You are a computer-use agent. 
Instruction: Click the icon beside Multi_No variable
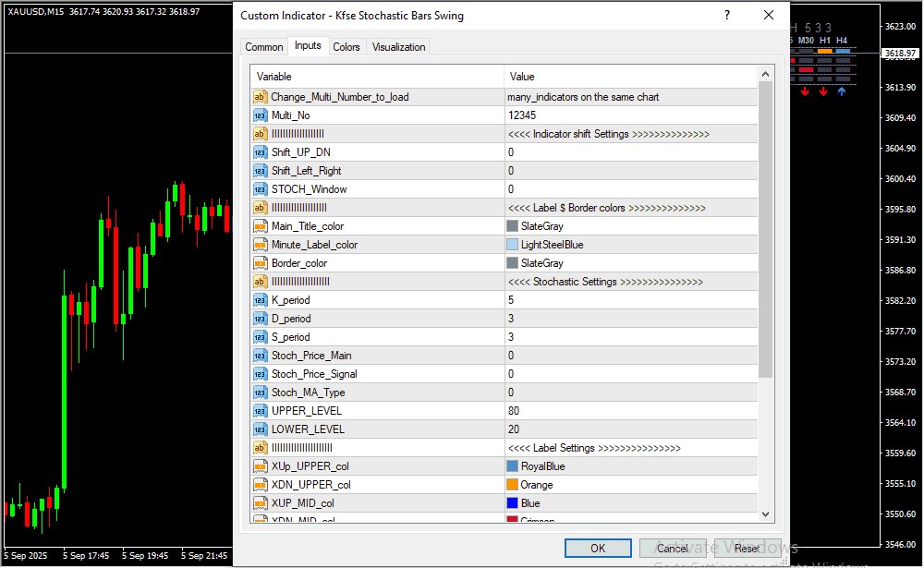260,115
